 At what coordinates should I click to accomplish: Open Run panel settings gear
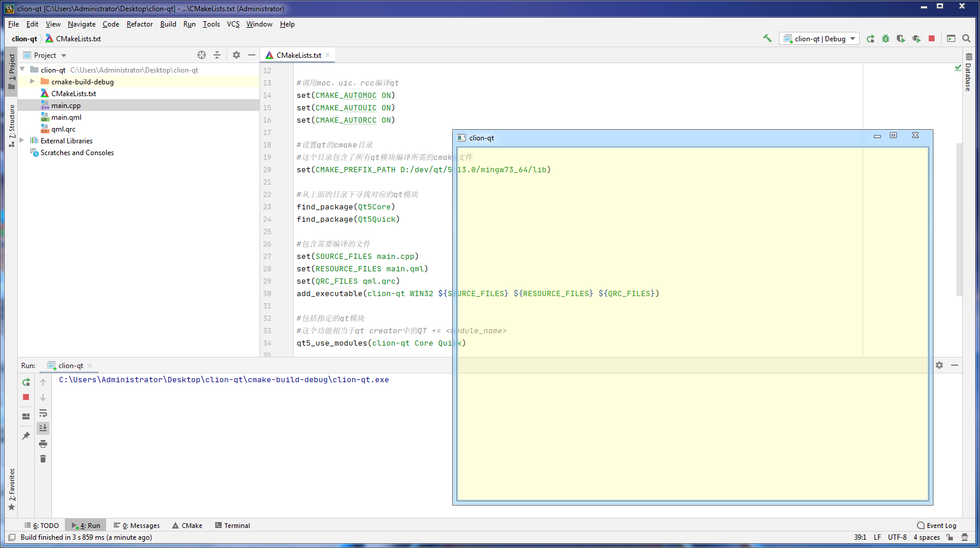(x=939, y=365)
